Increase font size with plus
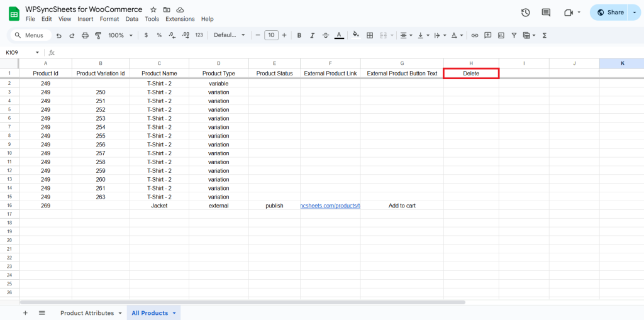Viewport: 644px width, 320px height. click(284, 35)
